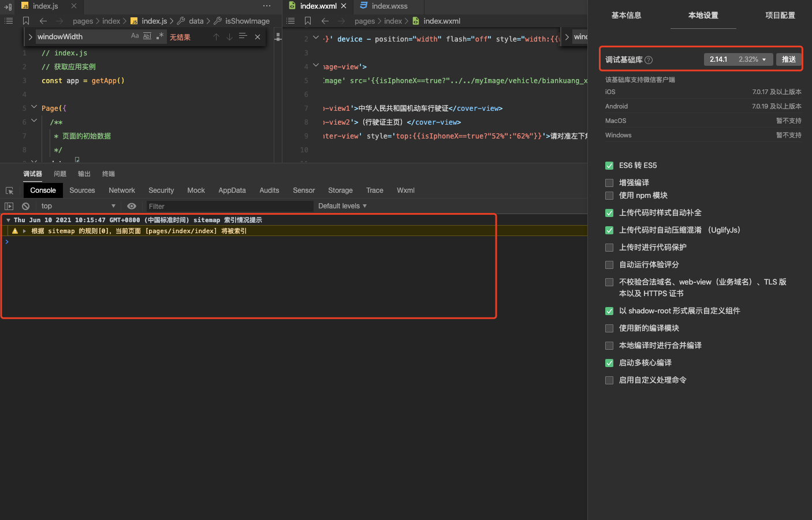Uncheck 上传代码时样式自动补全
This screenshot has height=520, width=812.
tap(609, 213)
